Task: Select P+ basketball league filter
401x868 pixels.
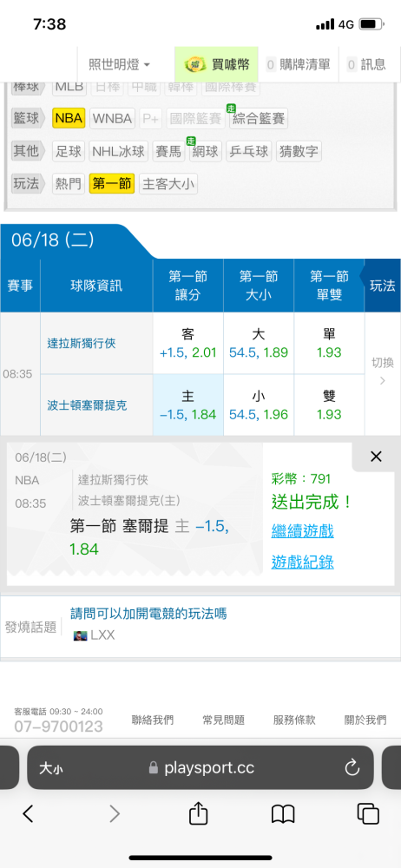Action: tap(151, 118)
